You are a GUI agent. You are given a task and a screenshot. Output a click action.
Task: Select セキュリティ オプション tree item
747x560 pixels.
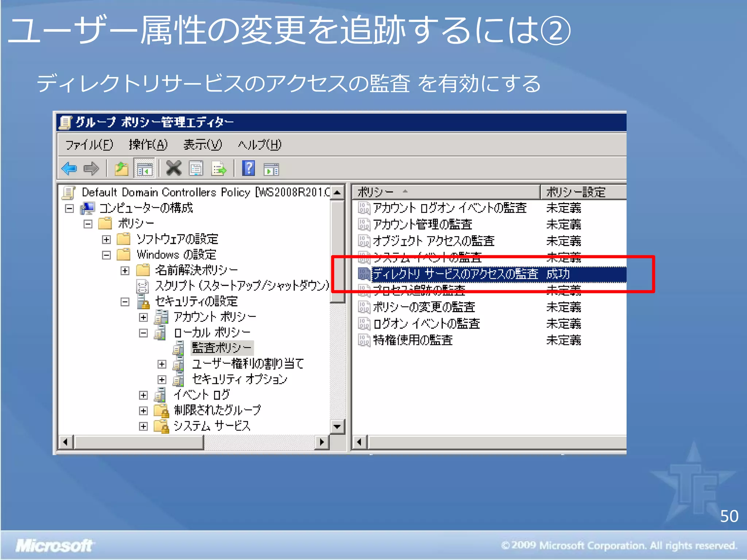(240, 379)
